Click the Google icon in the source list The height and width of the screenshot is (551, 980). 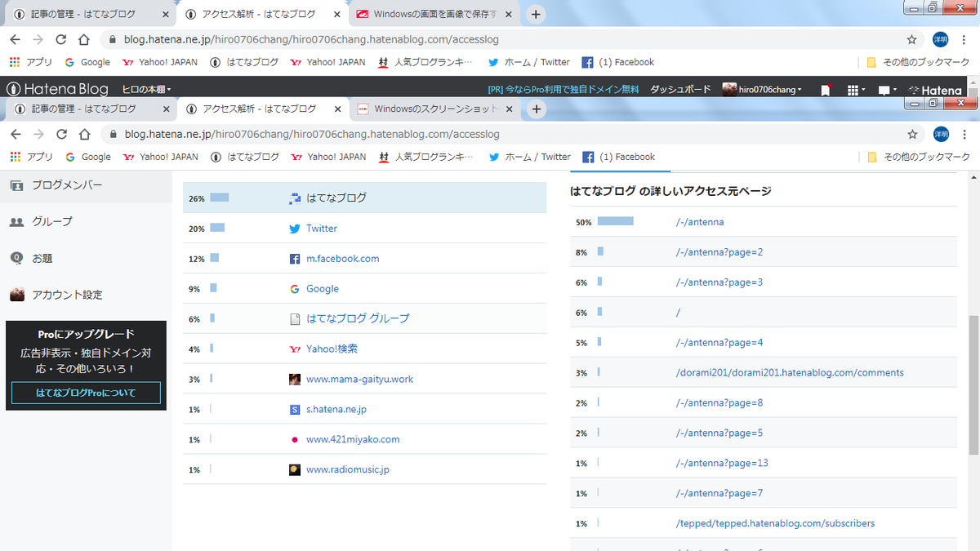pos(295,289)
